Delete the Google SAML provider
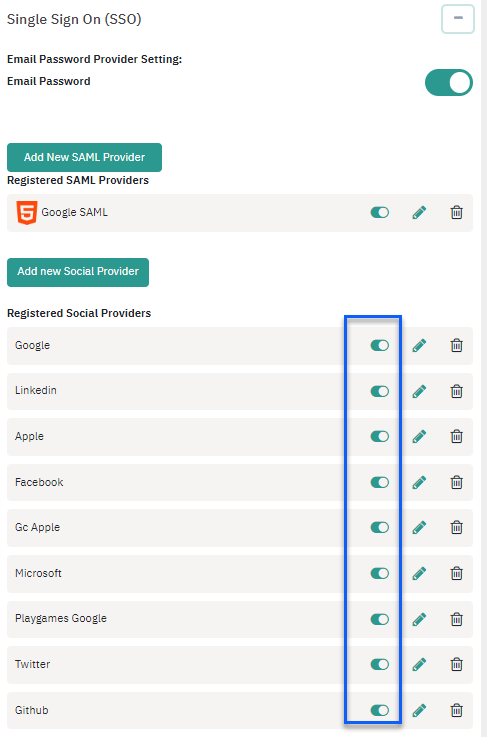487x737 pixels. point(456,212)
